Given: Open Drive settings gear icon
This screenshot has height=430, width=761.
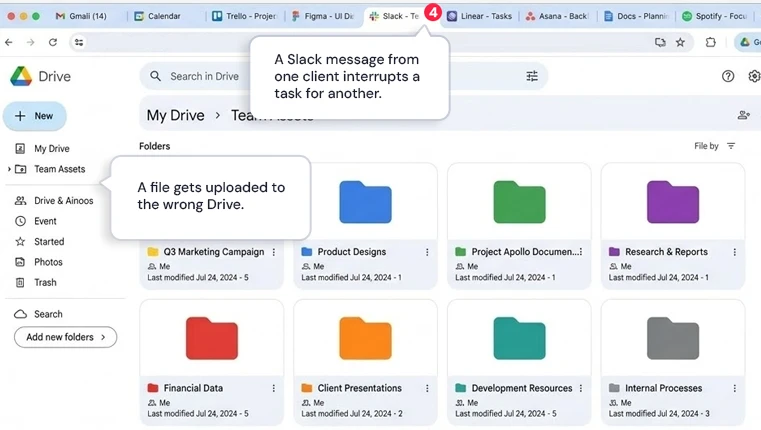Looking at the screenshot, I should pos(754,76).
